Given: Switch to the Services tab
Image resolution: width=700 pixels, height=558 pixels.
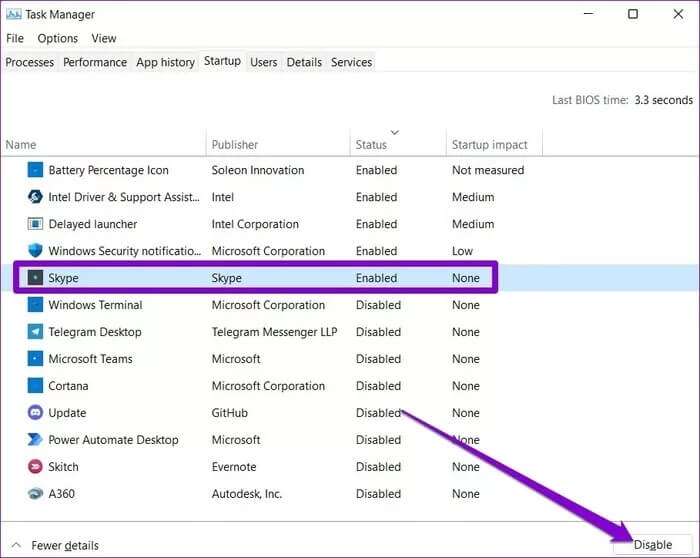Looking at the screenshot, I should click(351, 62).
